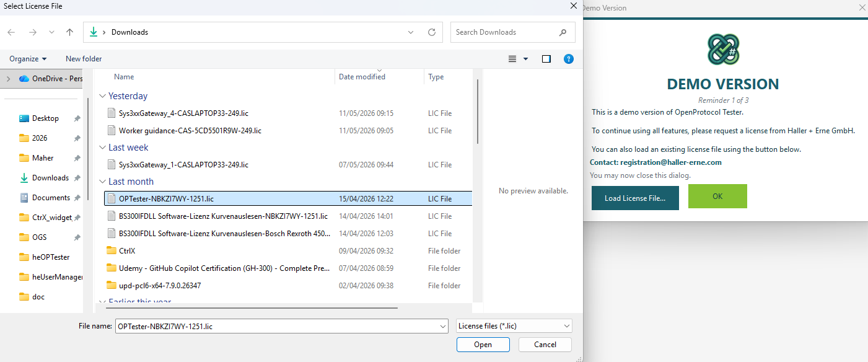The image size is (868, 362).
Task: Sort by Date modified column header
Action: [362, 77]
